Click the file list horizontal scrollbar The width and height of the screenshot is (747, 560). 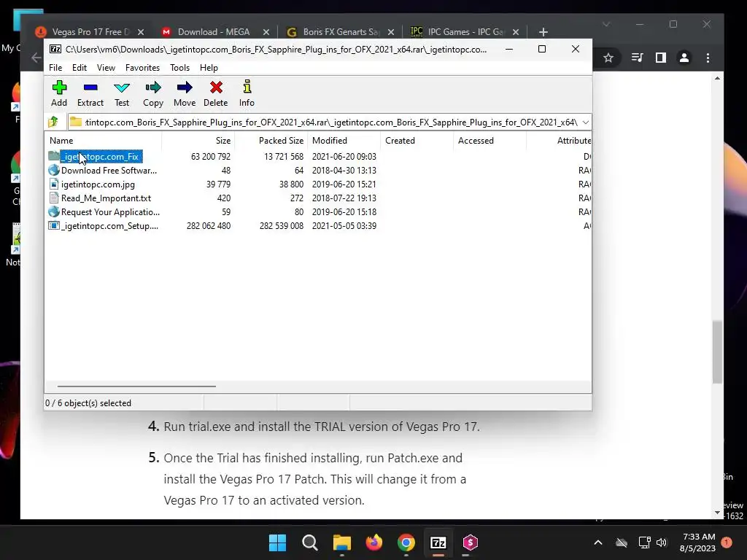[x=136, y=386]
